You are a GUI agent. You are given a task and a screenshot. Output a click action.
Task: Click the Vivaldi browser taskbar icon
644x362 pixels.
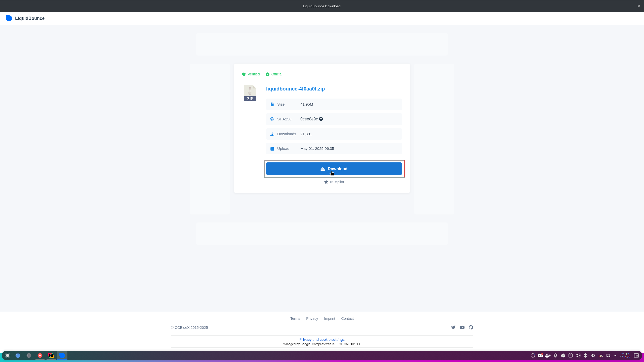40,355
